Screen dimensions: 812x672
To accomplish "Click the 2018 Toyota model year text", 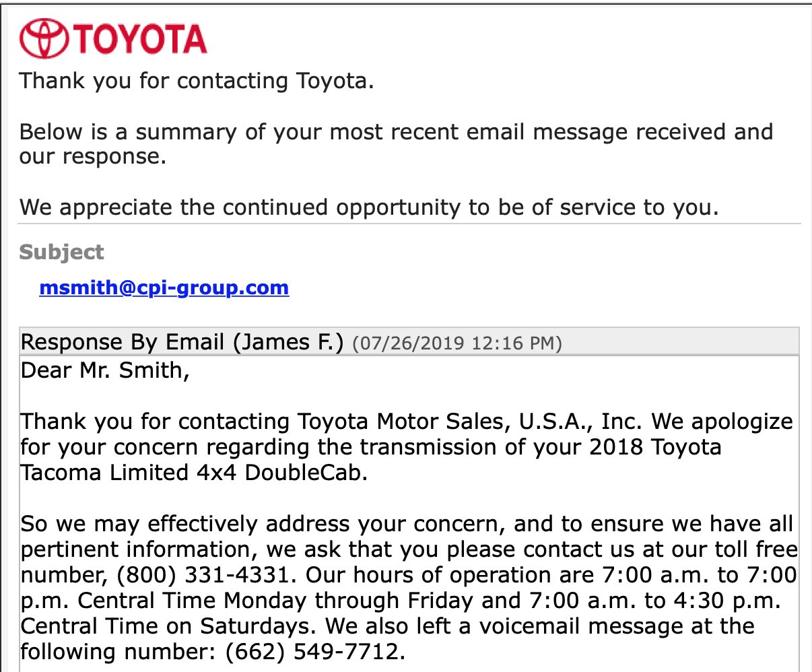I will [655, 447].
